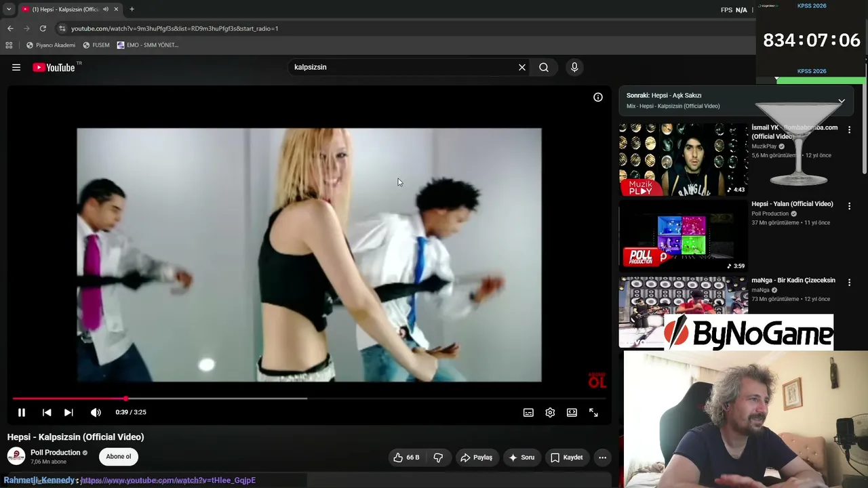This screenshot has height=488, width=868.
Task: Start voice search with the microphone icon
Action: pos(574,67)
